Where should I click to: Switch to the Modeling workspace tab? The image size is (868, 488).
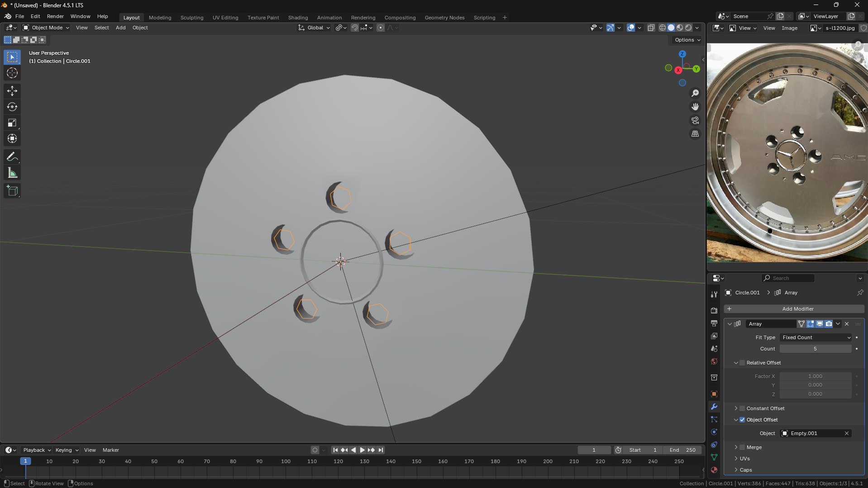click(160, 18)
